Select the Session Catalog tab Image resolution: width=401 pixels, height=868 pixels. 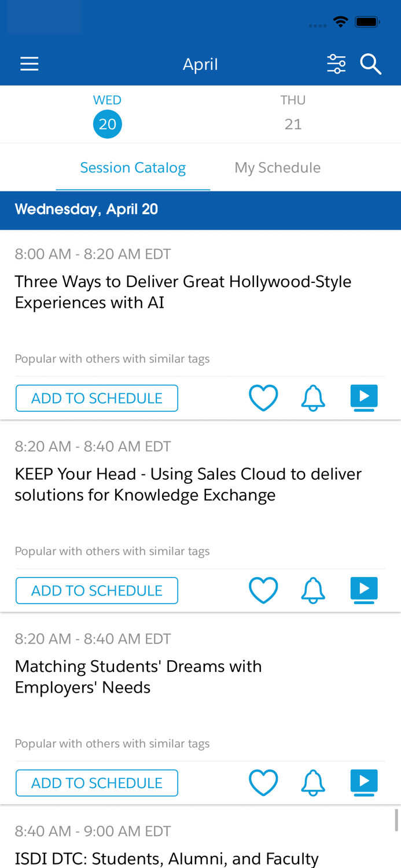pyautogui.click(x=133, y=167)
